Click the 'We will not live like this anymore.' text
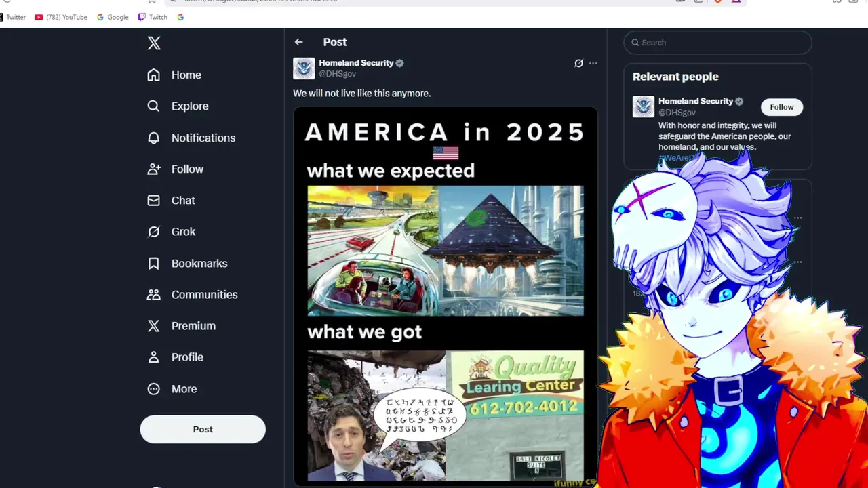Image resolution: width=868 pixels, height=488 pixels. pyautogui.click(x=361, y=93)
